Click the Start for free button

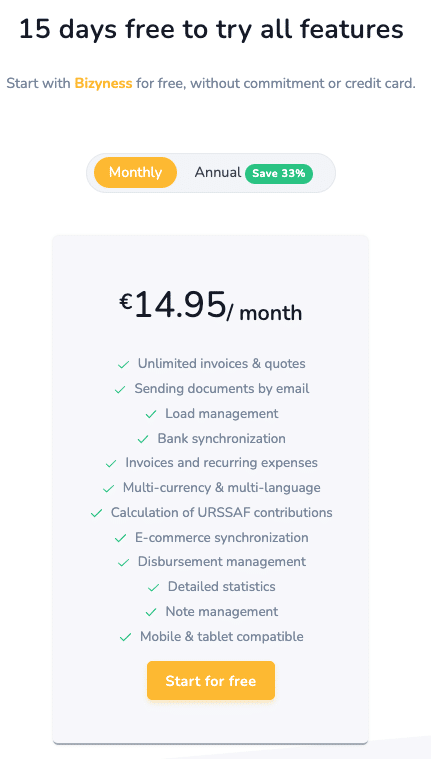point(211,681)
